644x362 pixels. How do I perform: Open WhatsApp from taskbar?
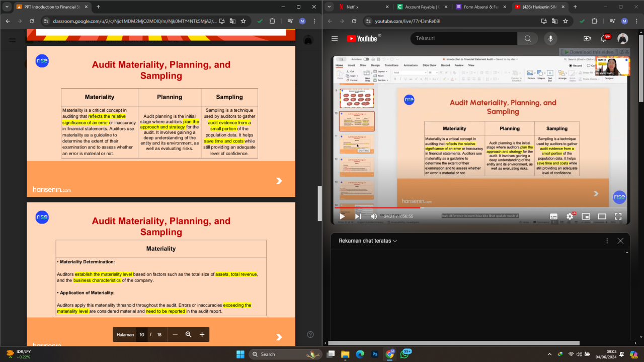pos(405,354)
